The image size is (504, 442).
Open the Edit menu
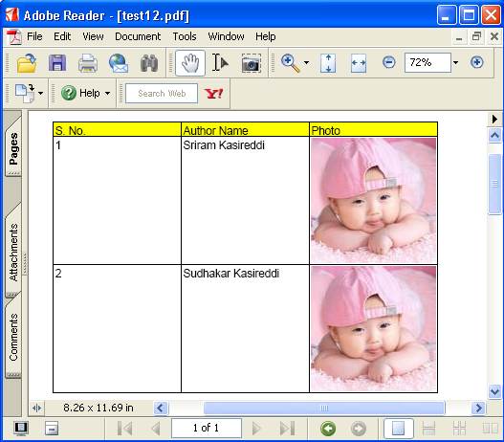62,36
